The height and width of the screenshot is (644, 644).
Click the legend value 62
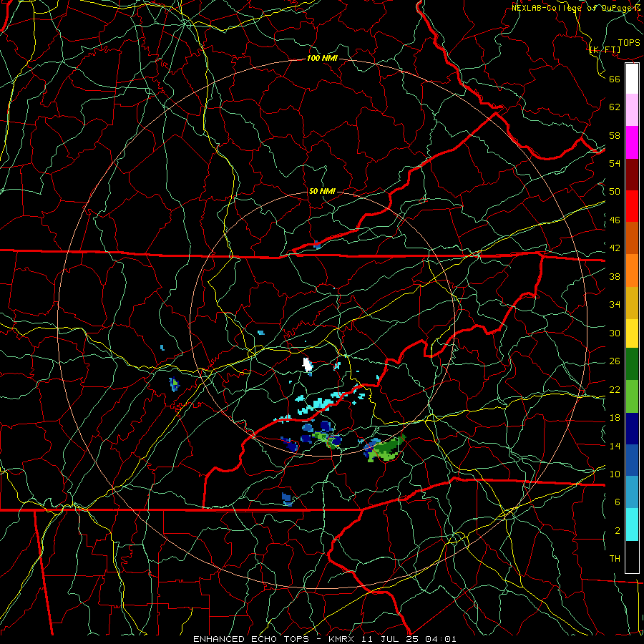pos(615,107)
